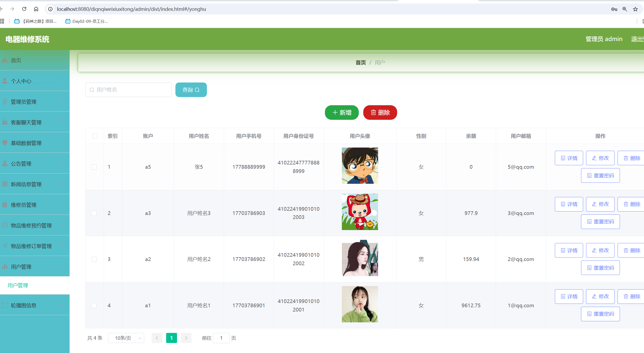Viewport: 644px width, 353px height.
Task: Click the green 新增 button
Action: (342, 113)
